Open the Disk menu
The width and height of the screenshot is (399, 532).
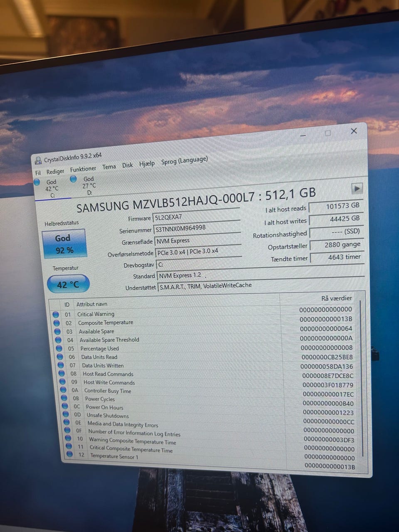(128, 165)
